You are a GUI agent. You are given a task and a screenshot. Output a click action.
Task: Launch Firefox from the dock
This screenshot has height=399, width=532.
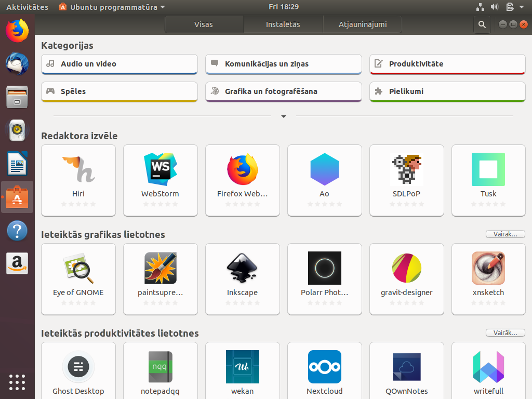(x=17, y=31)
